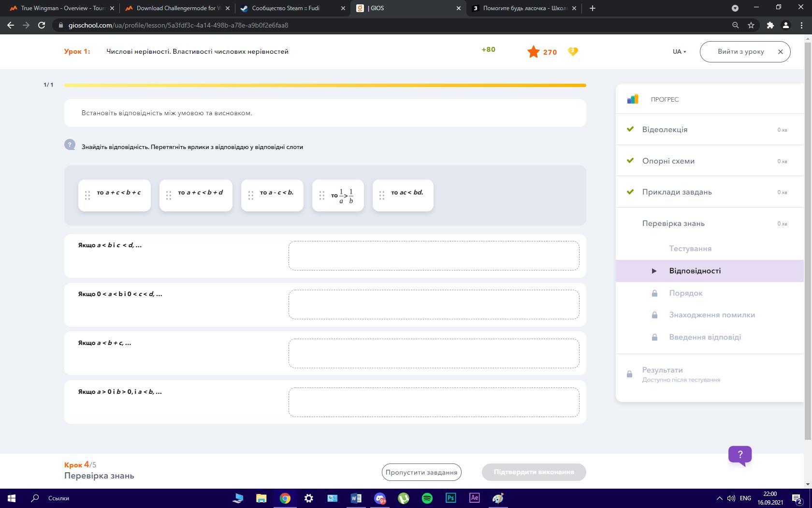This screenshot has height=508, width=812.
Task: Select the 'то a - c < b' answer card
Action: coord(272,195)
